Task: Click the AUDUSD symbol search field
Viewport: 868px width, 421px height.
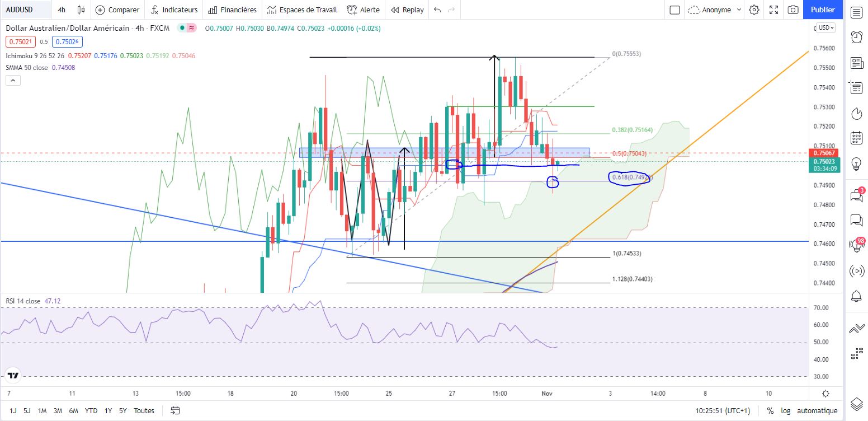Action: point(25,10)
